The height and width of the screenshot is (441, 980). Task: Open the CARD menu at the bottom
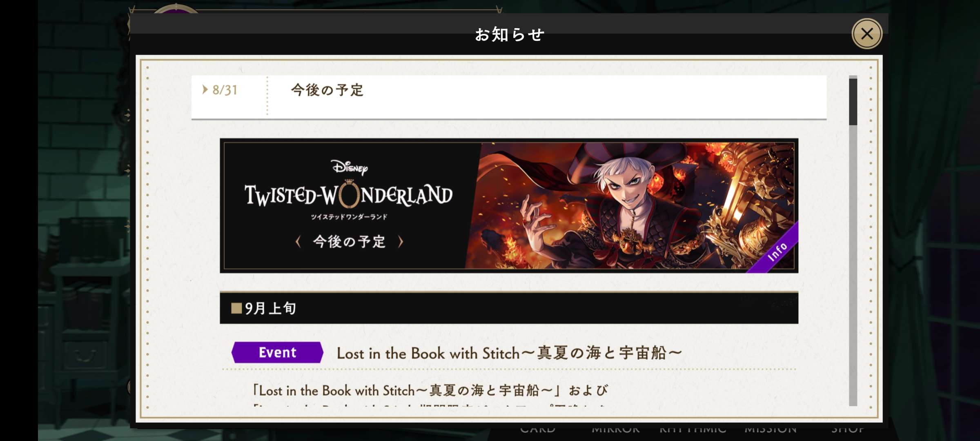(x=537, y=430)
